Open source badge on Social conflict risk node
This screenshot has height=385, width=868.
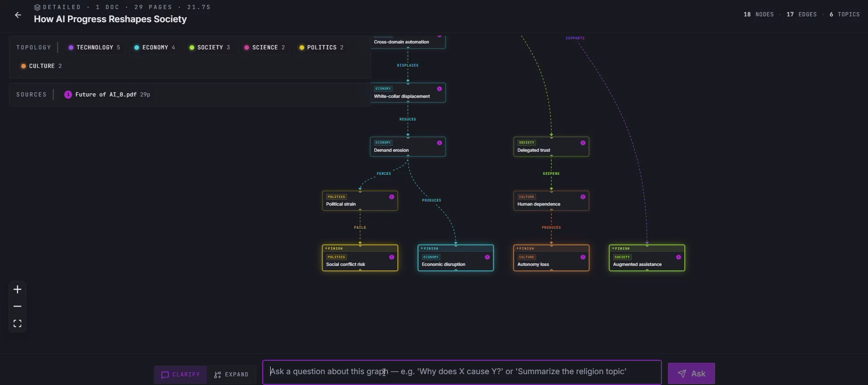coord(391,257)
